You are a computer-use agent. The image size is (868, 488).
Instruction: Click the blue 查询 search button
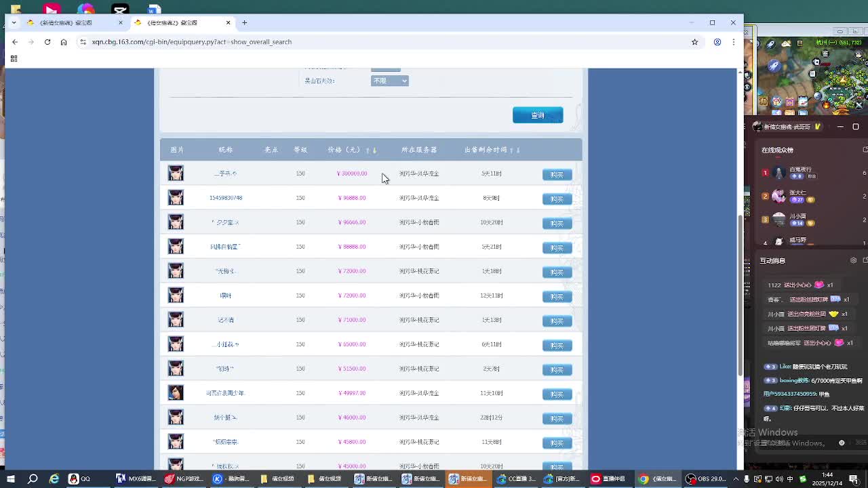[x=537, y=115]
